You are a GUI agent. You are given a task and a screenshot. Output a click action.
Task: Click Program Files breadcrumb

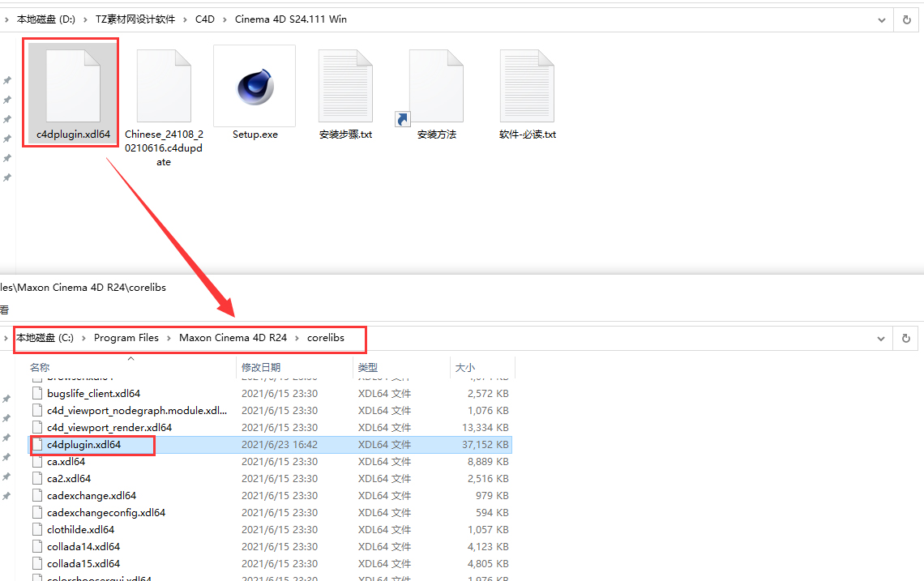pos(126,338)
